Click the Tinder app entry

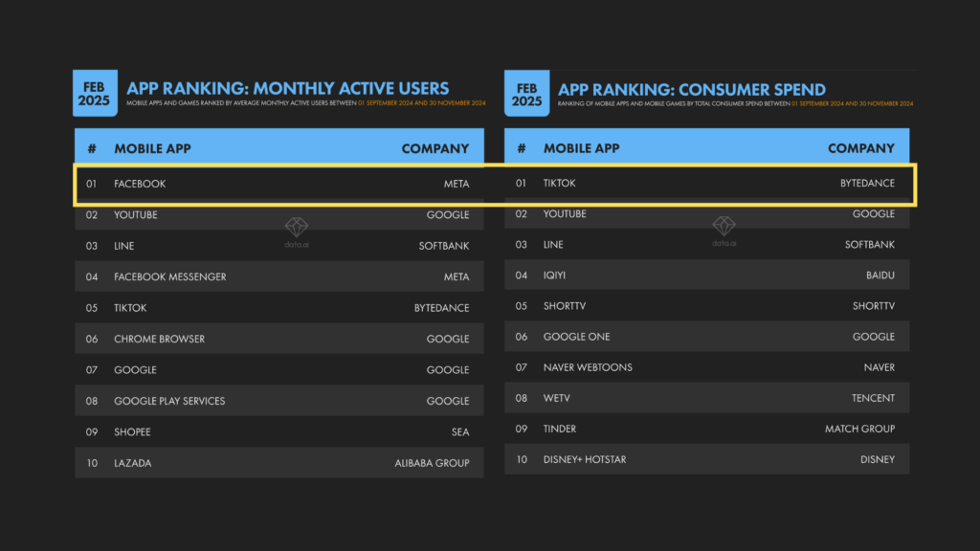(560, 429)
